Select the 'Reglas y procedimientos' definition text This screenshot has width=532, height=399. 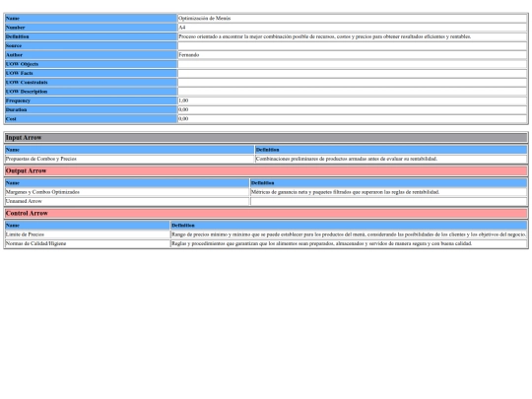(321, 243)
